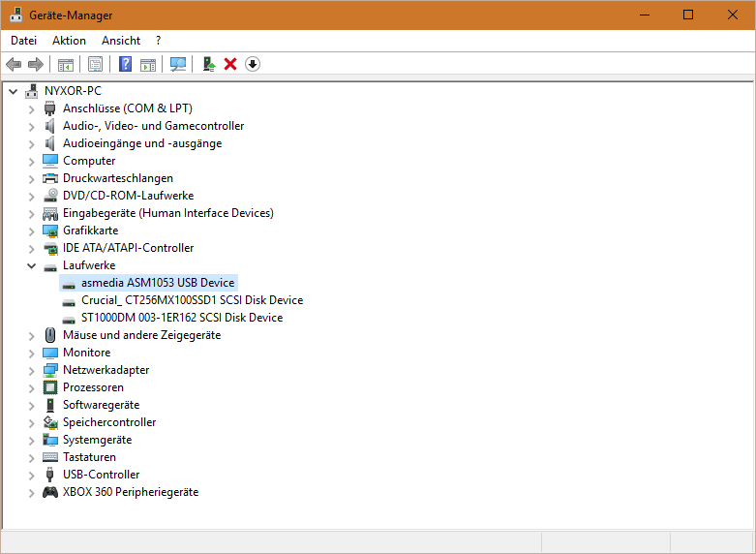Open the Aktion menu
756x554 pixels.
tap(69, 41)
